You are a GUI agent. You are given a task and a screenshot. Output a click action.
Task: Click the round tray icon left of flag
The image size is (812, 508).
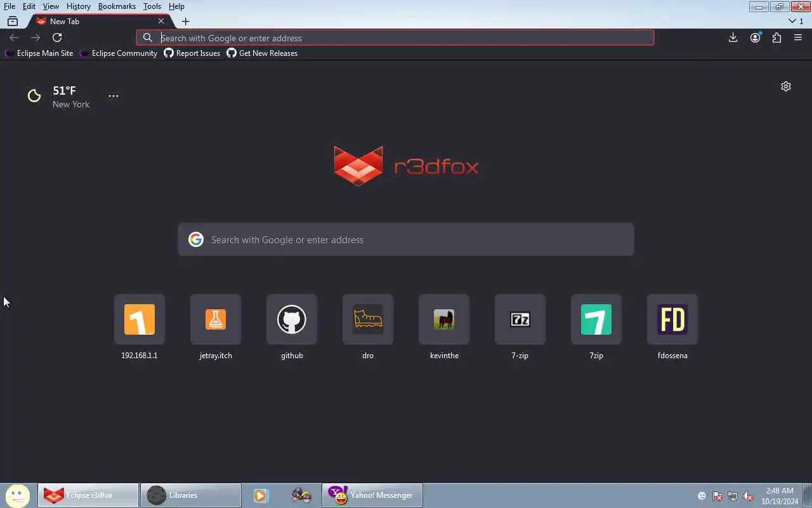pyautogui.click(x=702, y=496)
